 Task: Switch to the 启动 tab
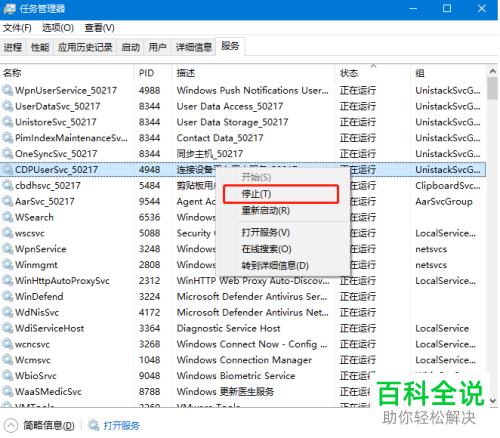coord(130,47)
